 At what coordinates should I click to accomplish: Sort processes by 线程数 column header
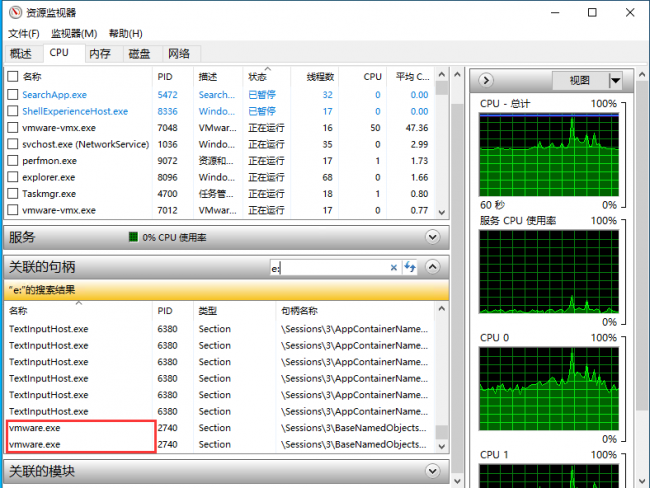point(315,77)
